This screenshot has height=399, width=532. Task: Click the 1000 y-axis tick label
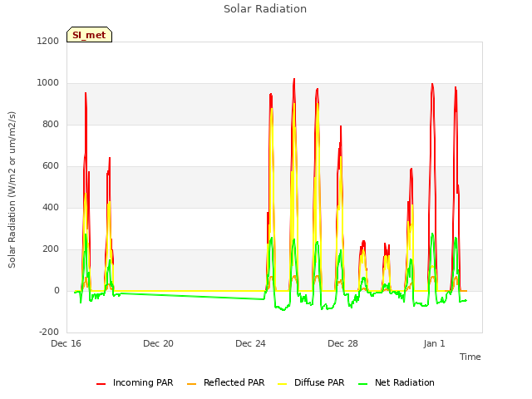pos(48,83)
